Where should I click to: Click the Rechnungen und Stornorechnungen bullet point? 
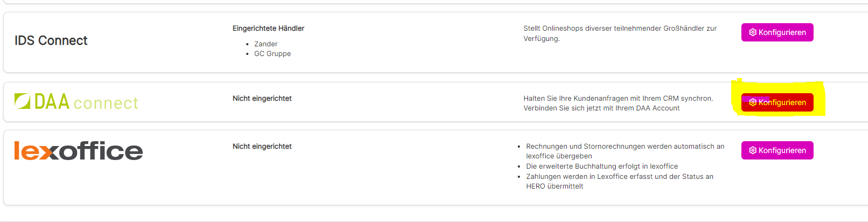[x=625, y=151]
